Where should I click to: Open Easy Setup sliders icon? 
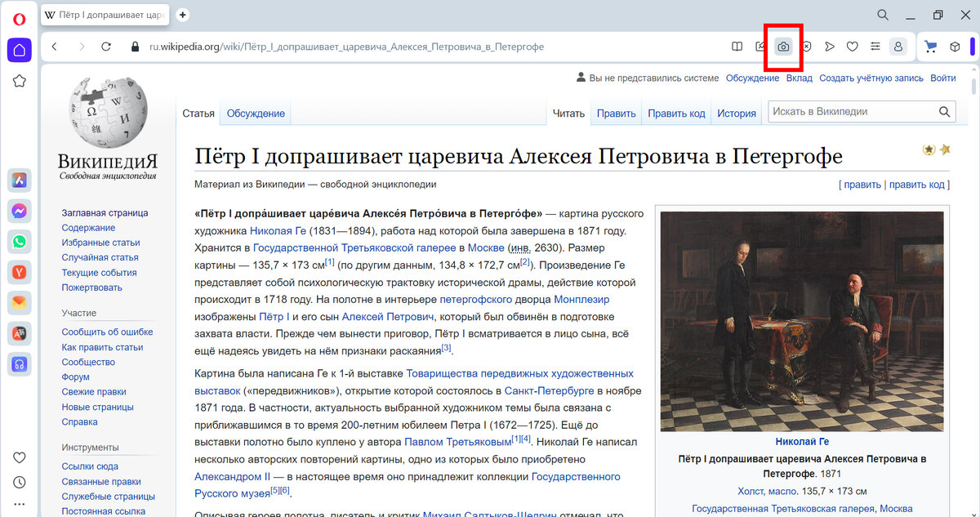tap(875, 47)
